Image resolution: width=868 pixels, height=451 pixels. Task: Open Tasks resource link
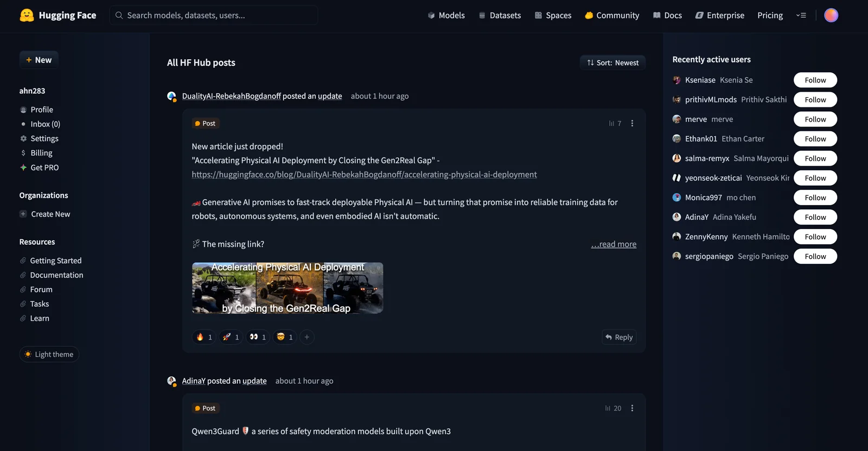[x=34, y=304]
